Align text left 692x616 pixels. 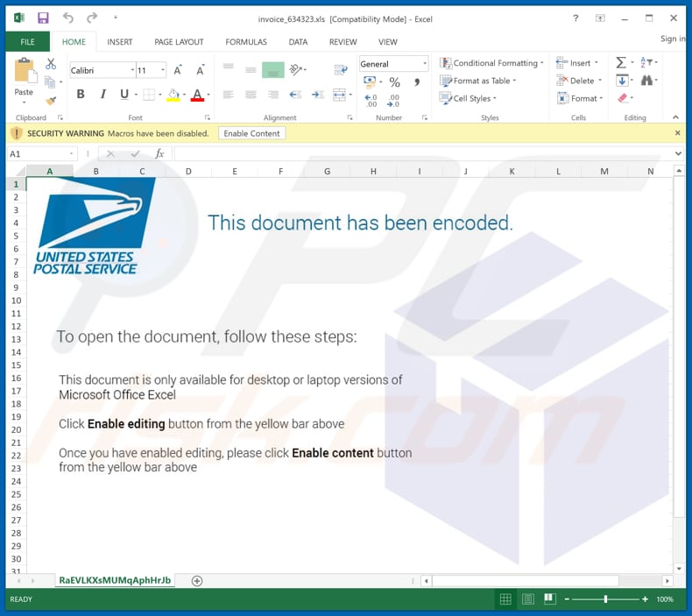coord(228,95)
